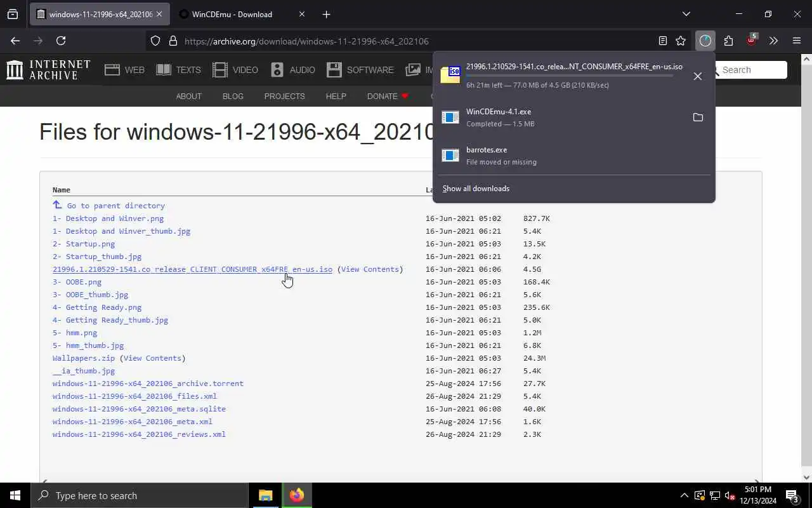Viewport: 812px width, 508px height.
Task: Go back with the browser back arrow
Action: point(15,41)
